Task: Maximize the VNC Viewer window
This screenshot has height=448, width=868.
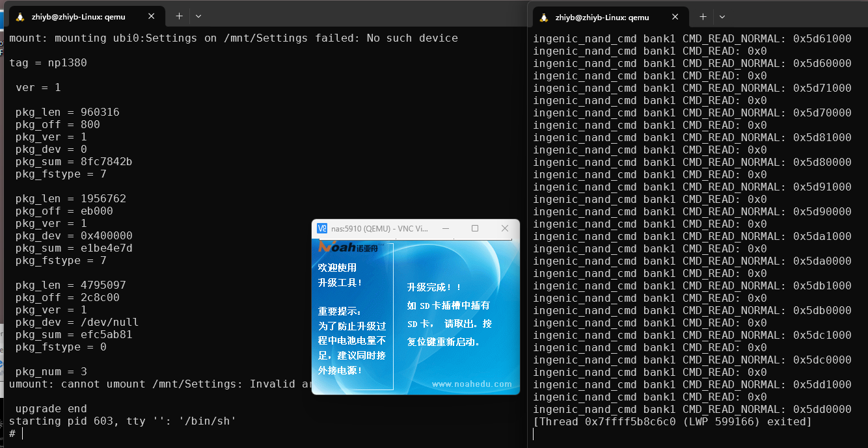Action: click(x=475, y=228)
